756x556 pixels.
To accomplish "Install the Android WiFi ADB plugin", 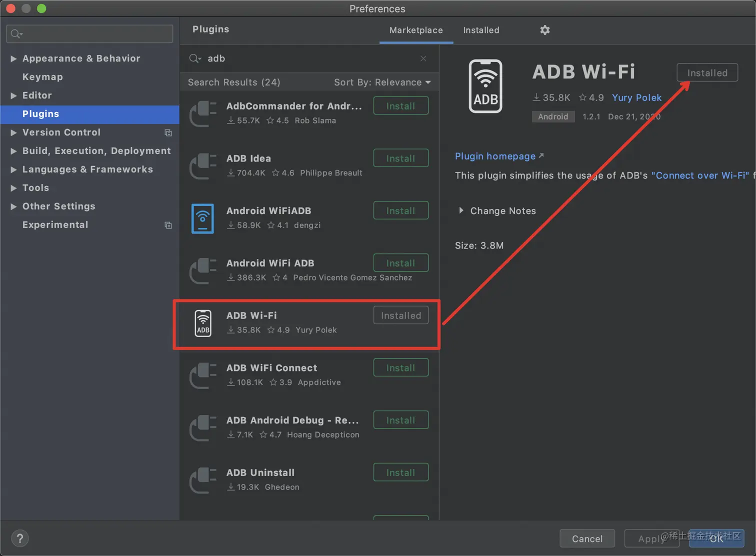I will click(x=401, y=263).
